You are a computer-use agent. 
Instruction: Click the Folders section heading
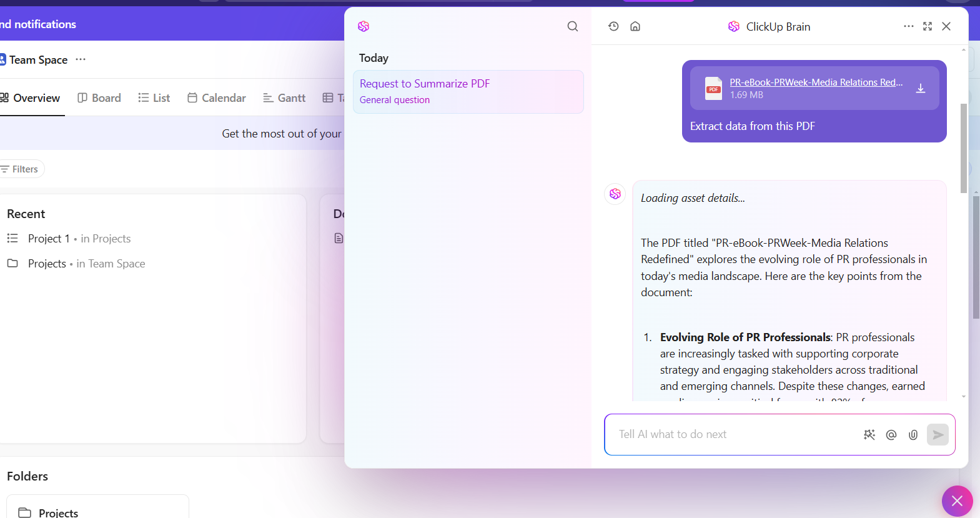pos(27,476)
